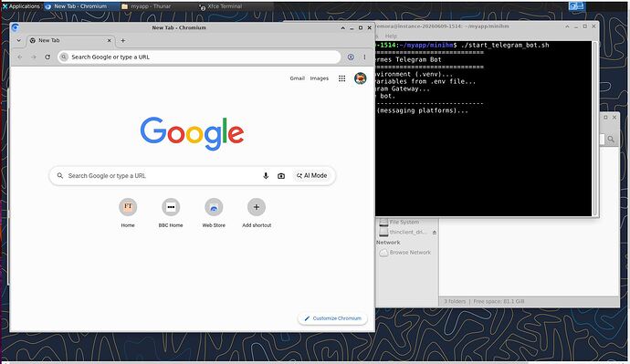
Task: Open the tab search dropdown arrow in Chromium
Action: point(18,40)
